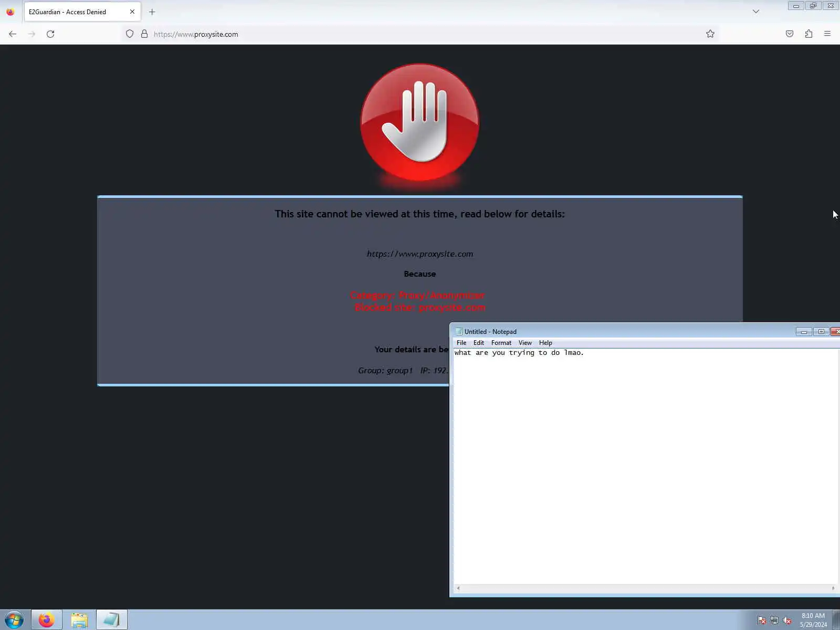Switch to Firefox in taskbar

[47, 620]
